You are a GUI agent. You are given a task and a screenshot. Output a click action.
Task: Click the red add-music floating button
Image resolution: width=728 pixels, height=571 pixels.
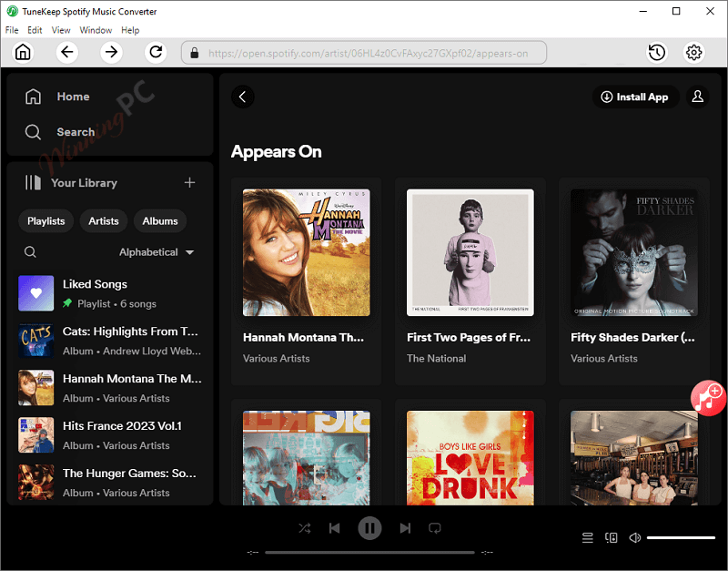point(708,398)
